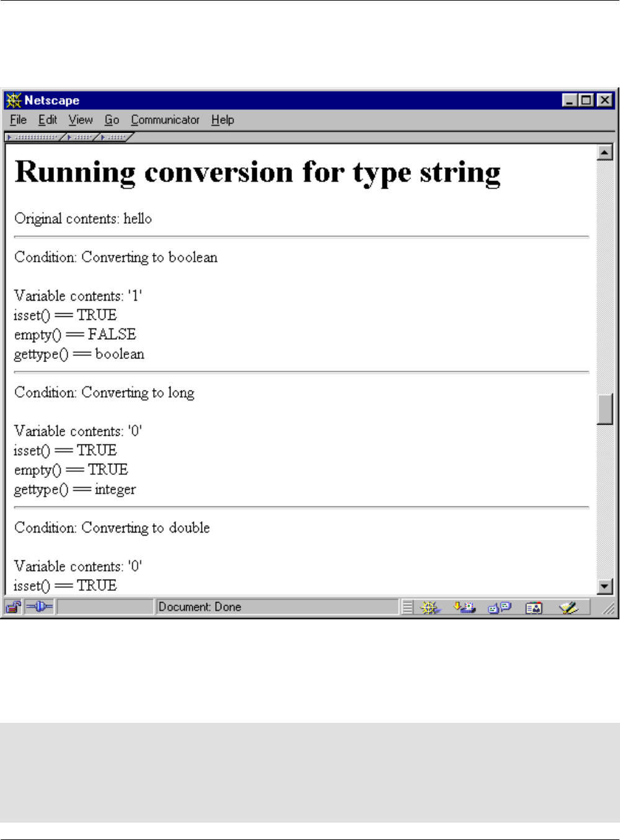Click 'Condition: Converting to double' text
Screen dimensions: 620x840
(112, 528)
